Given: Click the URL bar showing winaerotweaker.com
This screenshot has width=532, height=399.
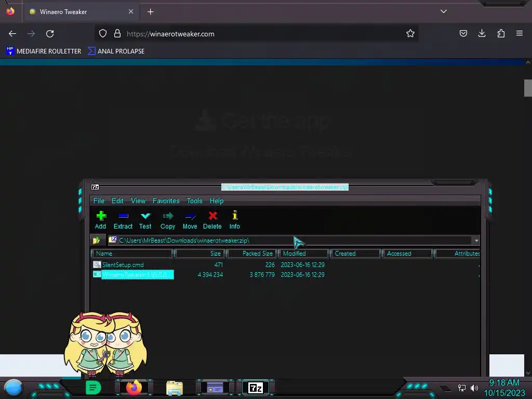Looking at the screenshot, I should click(x=258, y=34).
